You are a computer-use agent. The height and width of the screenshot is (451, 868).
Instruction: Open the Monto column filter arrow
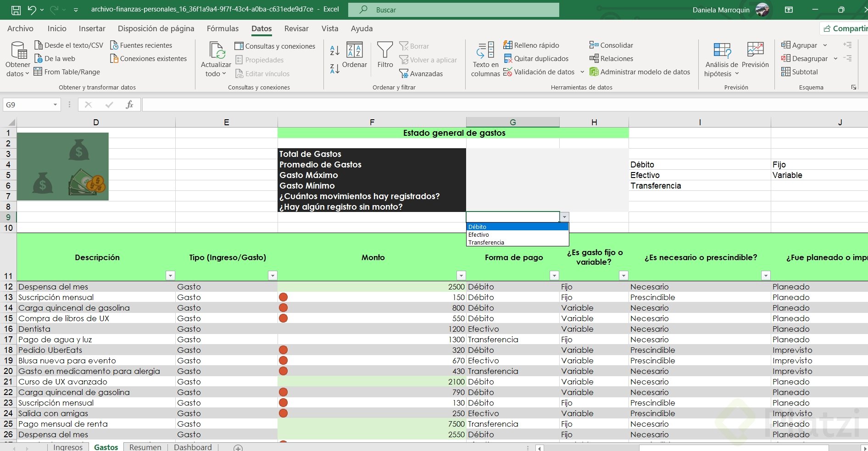461,275
